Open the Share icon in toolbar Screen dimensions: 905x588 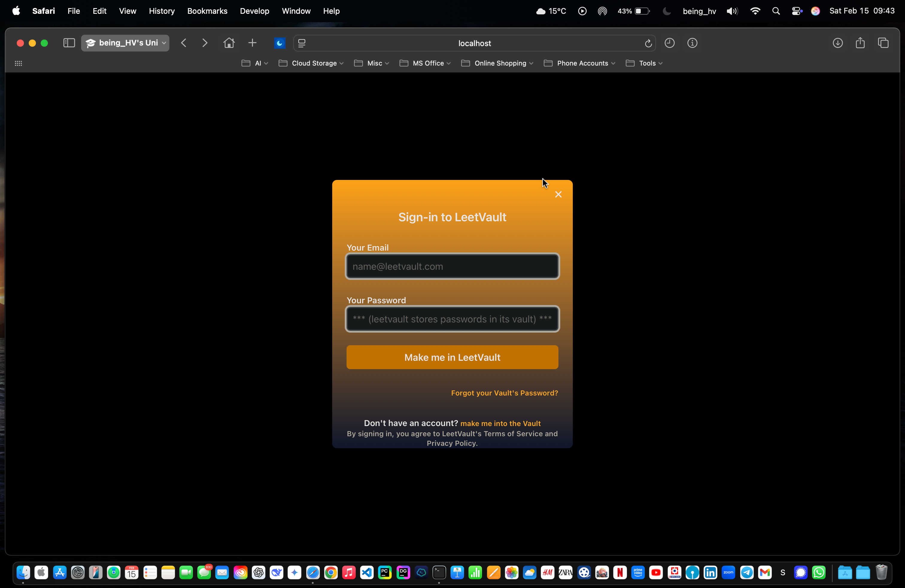[x=860, y=43]
